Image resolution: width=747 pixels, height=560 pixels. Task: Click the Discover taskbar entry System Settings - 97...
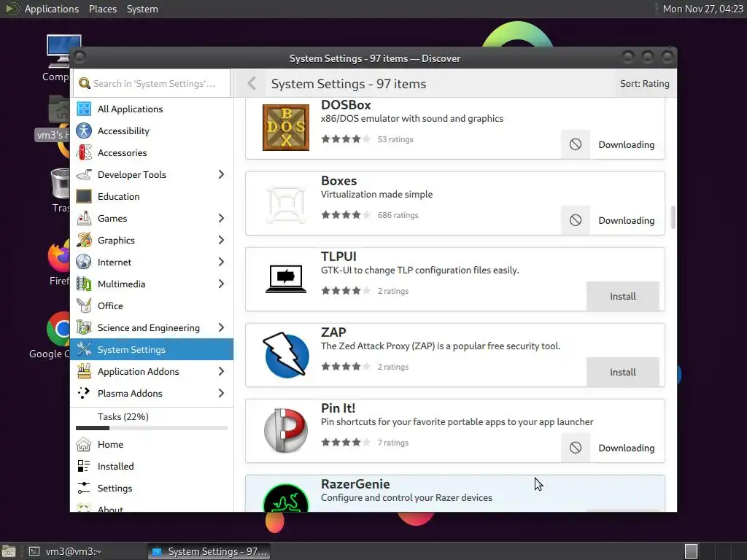209,551
